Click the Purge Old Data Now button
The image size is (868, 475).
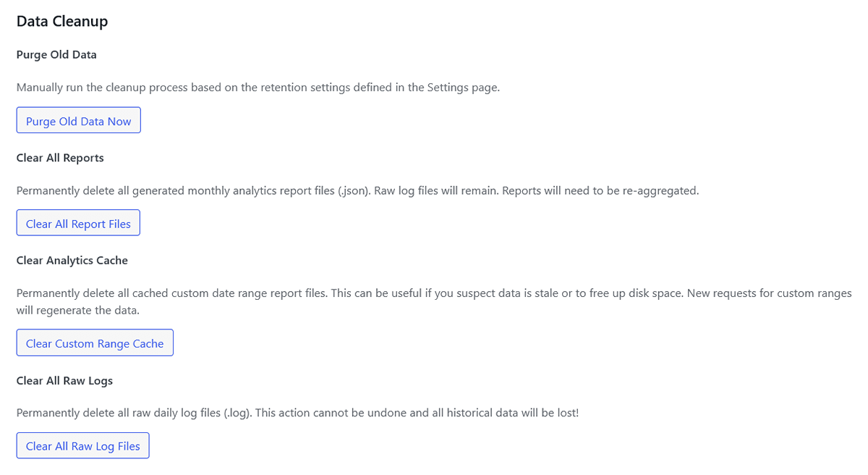coord(78,119)
